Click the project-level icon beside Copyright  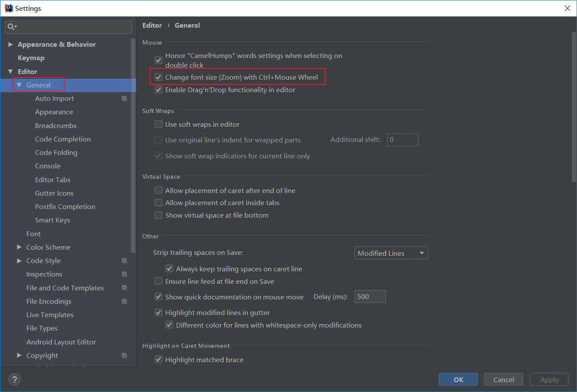pyautogui.click(x=124, y=356)
